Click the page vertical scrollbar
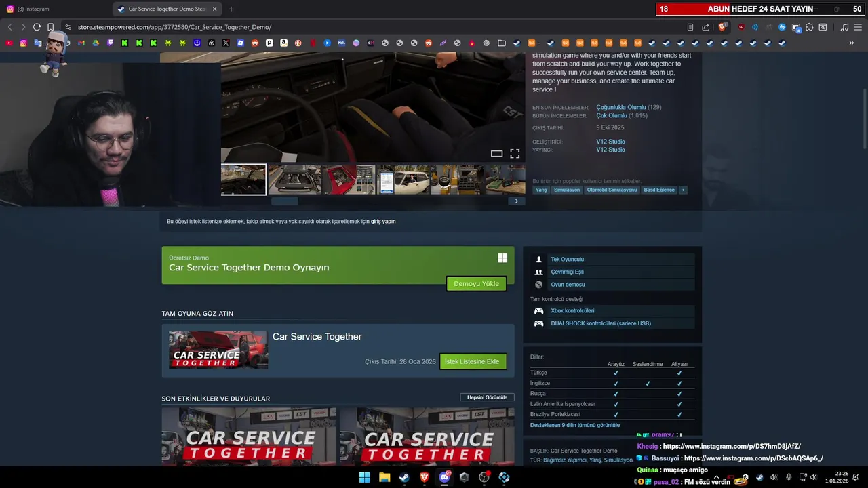This screenshot has width=868, height=488. click(865, 119)
